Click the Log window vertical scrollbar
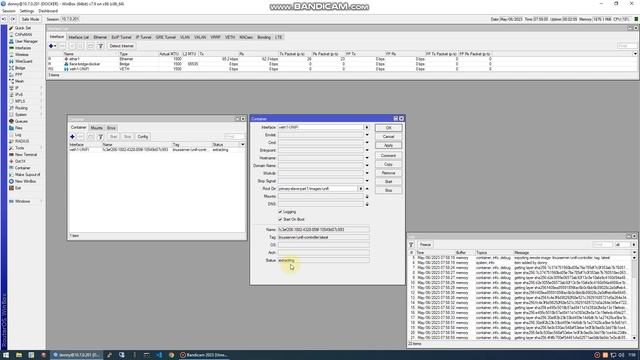Screen dimensions: 640x360 click(634, 298)
